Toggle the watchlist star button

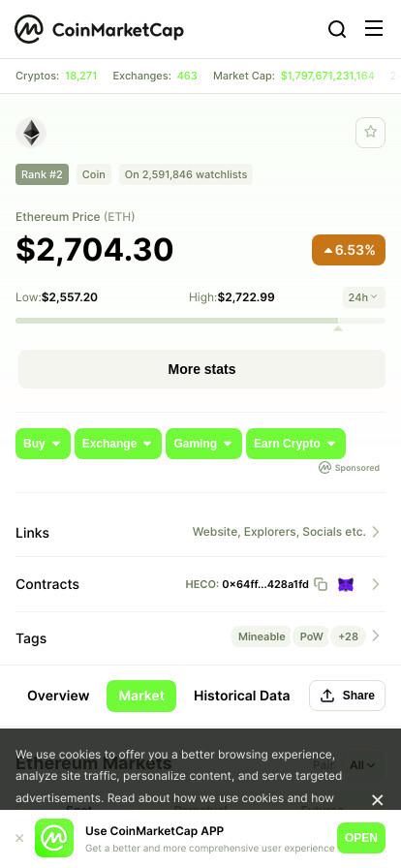point(370,133)
